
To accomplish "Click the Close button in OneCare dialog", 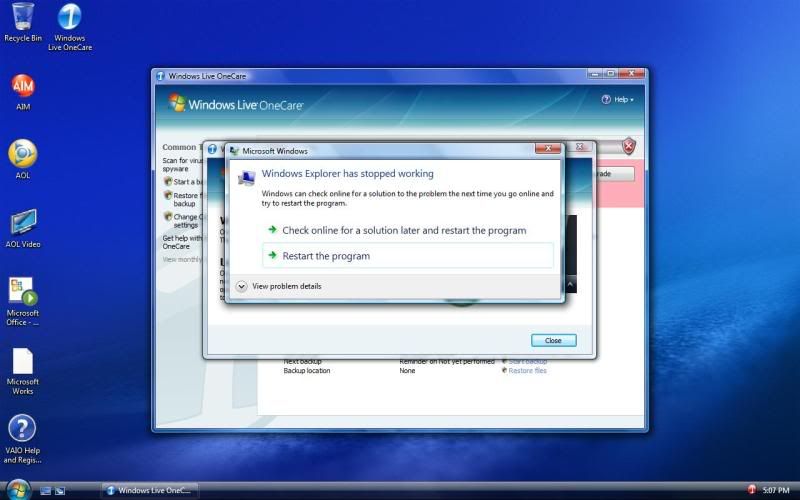I will 554,340.
